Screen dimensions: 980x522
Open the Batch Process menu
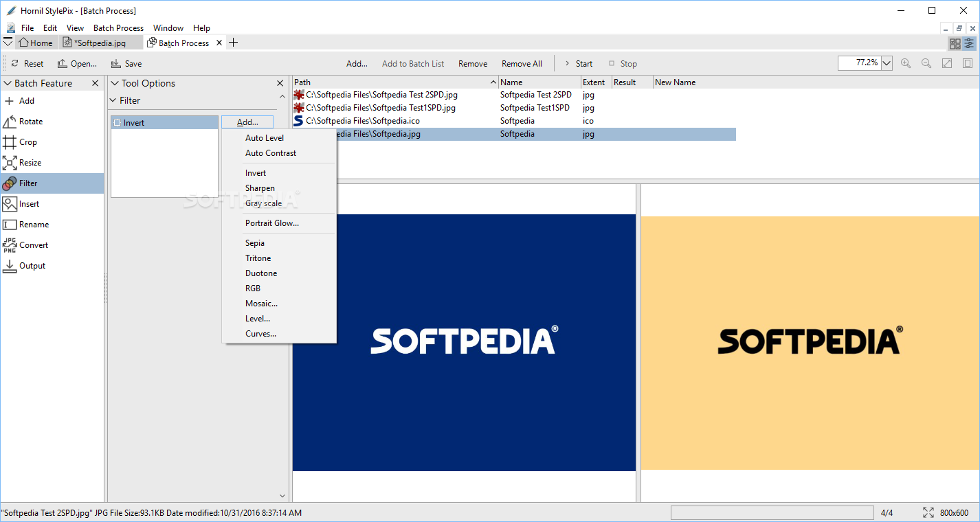118,28
